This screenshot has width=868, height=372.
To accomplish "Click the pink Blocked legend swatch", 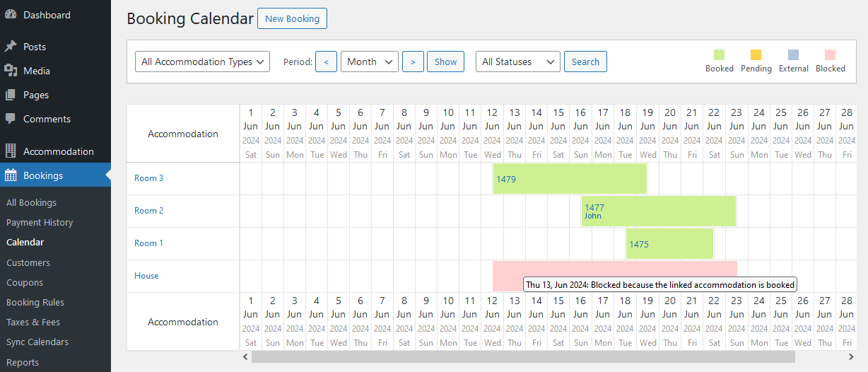I will click(x=830, y=54).
